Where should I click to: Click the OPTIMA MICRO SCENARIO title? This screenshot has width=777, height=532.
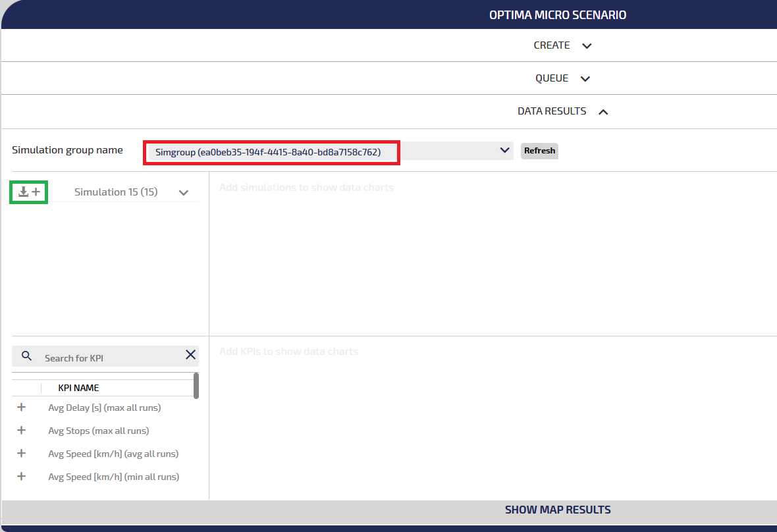(x=557, y=15)
